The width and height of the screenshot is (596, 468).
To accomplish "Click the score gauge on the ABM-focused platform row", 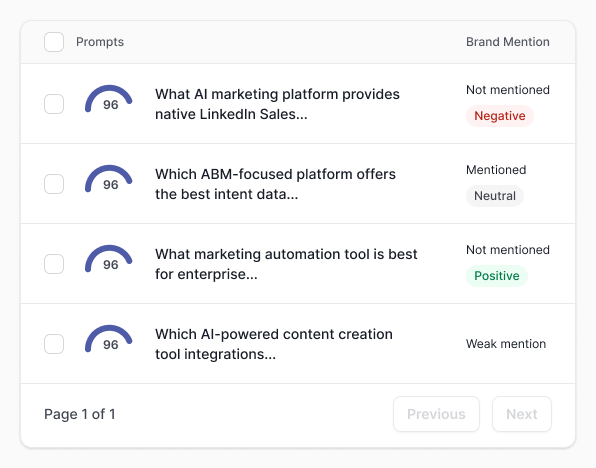I will [x=109, y=179].
